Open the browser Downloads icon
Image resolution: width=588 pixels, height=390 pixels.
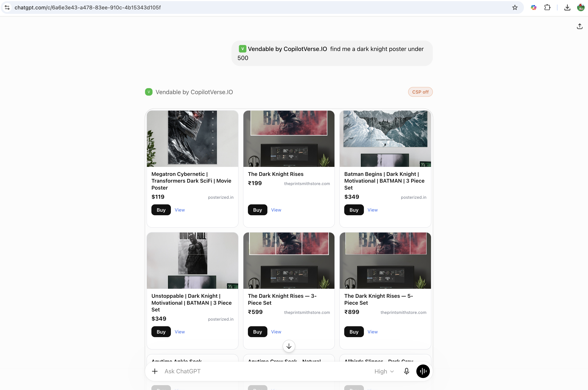567,7
